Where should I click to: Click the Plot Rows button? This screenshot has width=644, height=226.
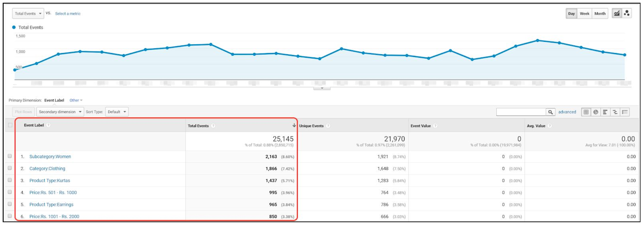[x=23, y=112]
